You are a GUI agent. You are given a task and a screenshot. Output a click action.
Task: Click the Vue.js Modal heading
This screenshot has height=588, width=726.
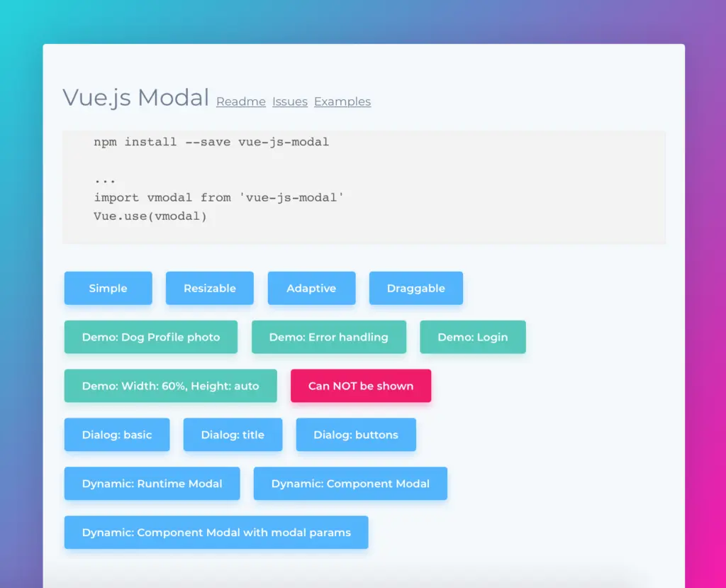click(135, 98)
